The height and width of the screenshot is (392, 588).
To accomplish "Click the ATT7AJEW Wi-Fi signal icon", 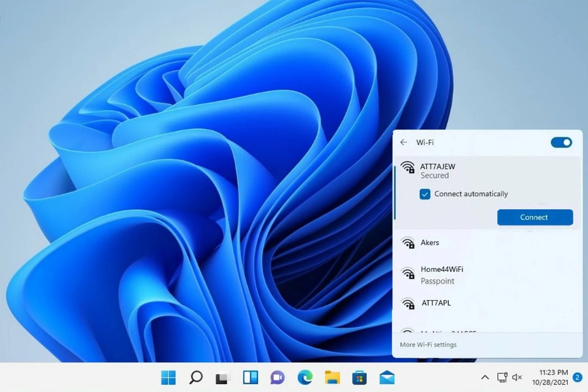I will coord(408,167).
